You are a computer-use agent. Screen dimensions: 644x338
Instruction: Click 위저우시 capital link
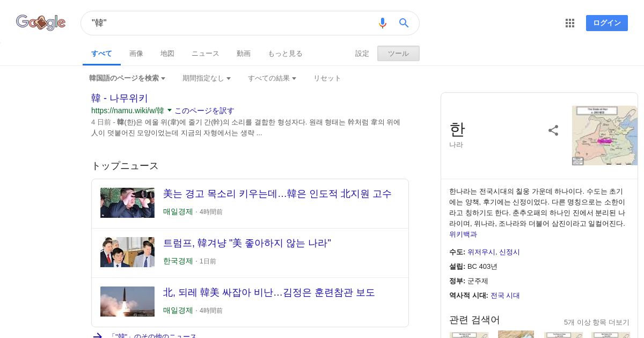(481, 252)
